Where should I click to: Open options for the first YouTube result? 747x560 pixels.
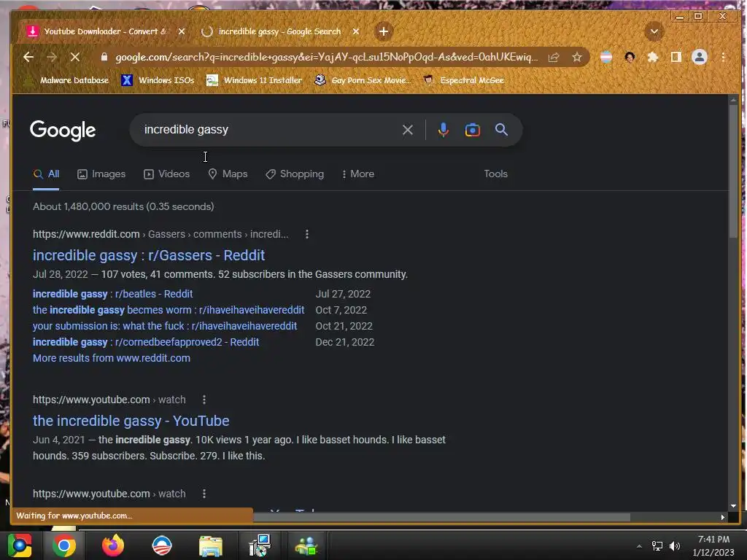[204, 400]
